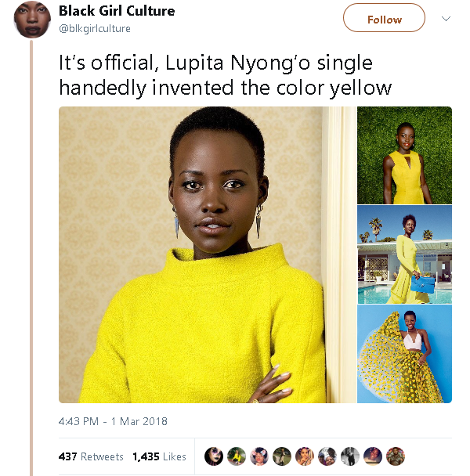Click the seventh liker avatar in the row
Image resolution: width=470 pixels, height=476 pixels.
pos(350,456)
